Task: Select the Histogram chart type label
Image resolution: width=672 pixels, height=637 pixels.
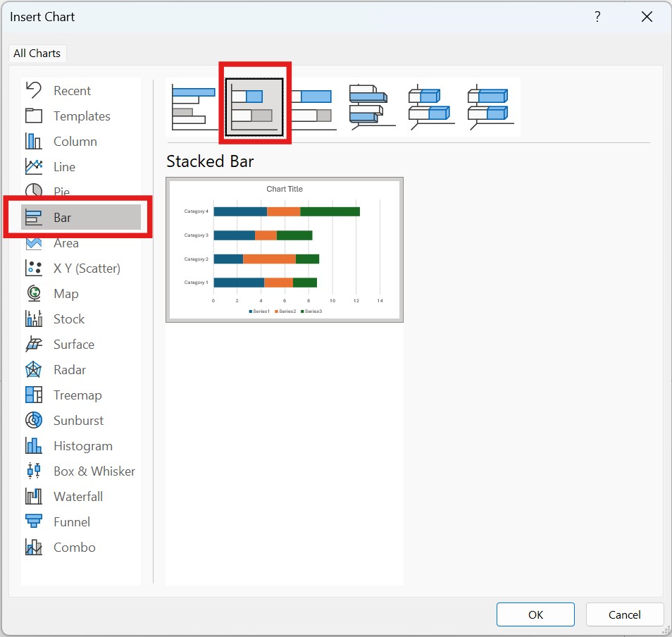Action: (83, 446)
